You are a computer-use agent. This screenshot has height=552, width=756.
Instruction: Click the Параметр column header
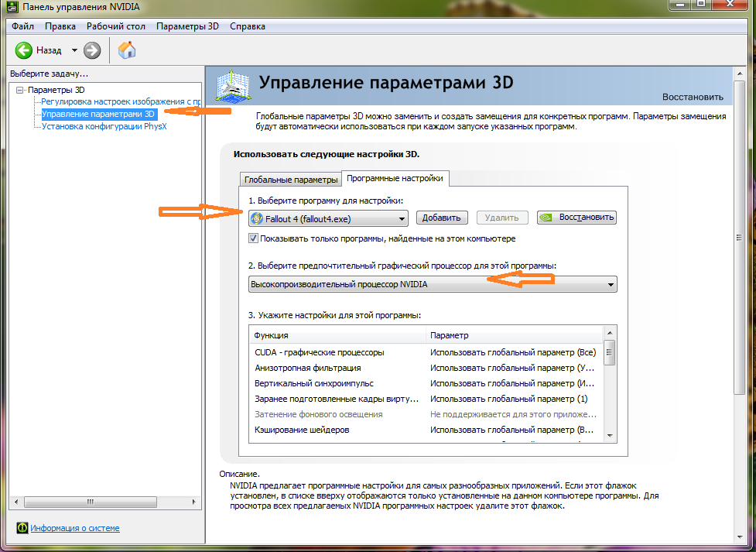coord(515,335)
